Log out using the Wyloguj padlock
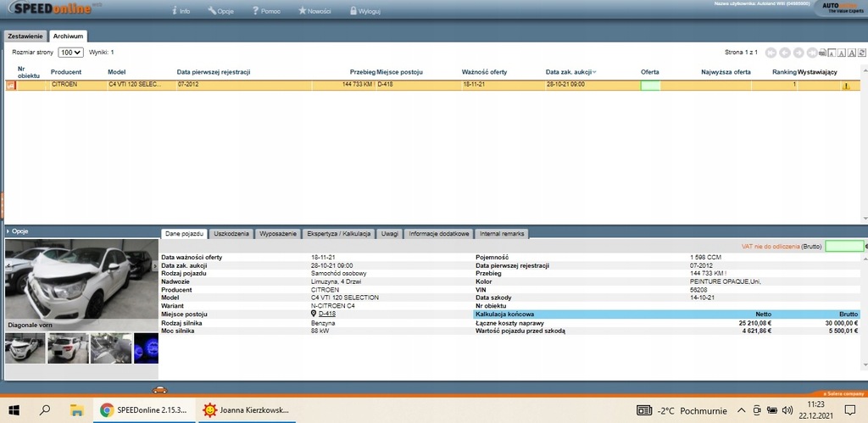 (363, 12)
